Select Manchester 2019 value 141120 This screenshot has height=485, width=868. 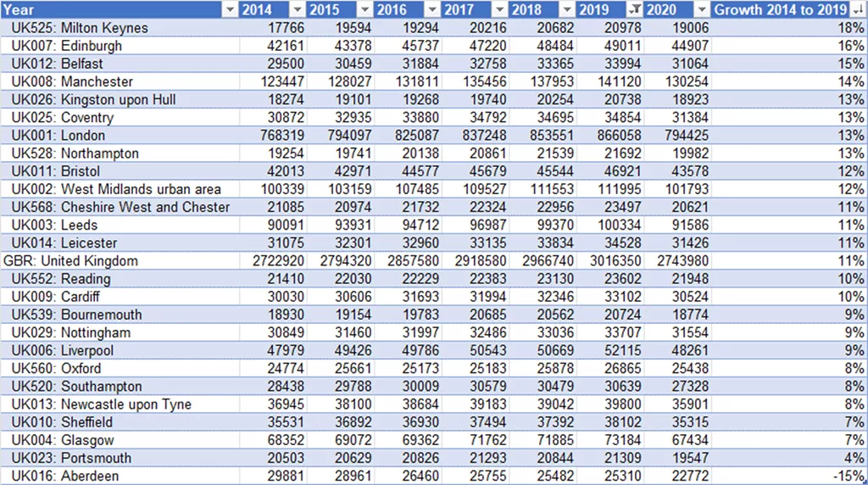tap(620, 82)
